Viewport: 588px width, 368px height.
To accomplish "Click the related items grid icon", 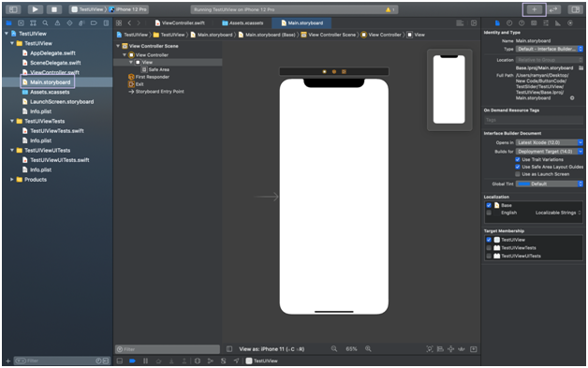I will 119,23.
